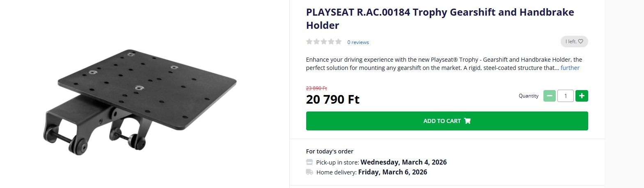Click the Wednesday, March 4 pick-up date
The image size is (644, 188).
403,162
